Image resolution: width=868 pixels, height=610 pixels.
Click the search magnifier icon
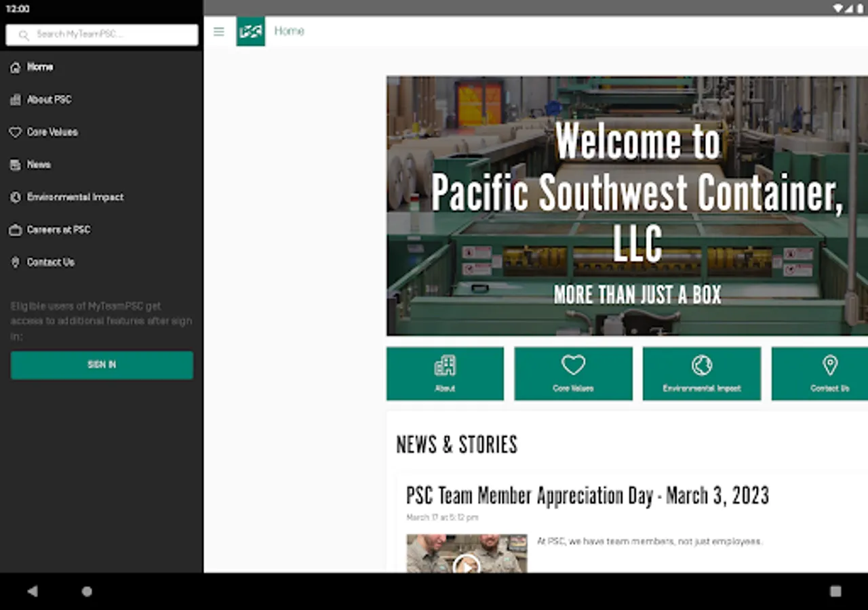point(24,35)
